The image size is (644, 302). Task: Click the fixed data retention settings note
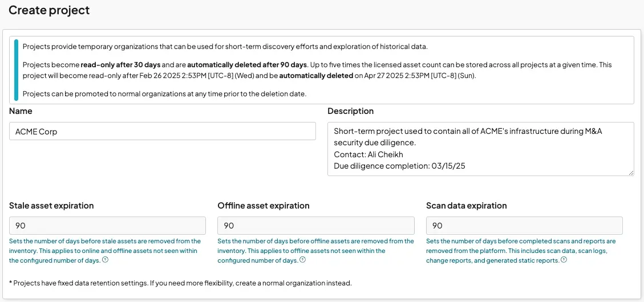point(180,283)
